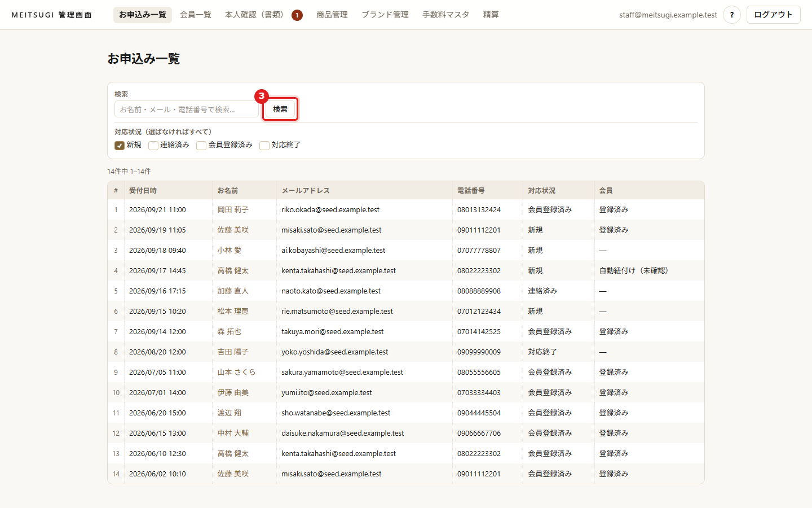The width and height of the screenshot is (812, 508).
Task: Enable the 連絡済み checkbox
Action: (153, 145)
